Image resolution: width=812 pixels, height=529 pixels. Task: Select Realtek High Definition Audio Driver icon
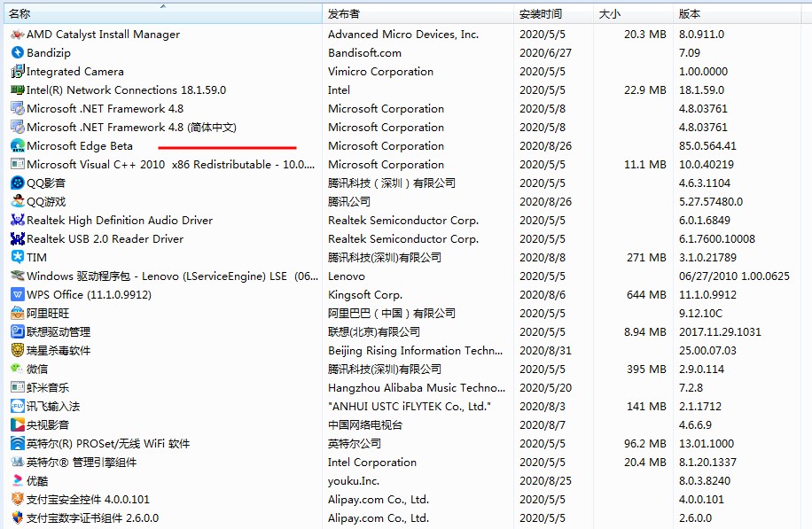click(x=18, y=220)
